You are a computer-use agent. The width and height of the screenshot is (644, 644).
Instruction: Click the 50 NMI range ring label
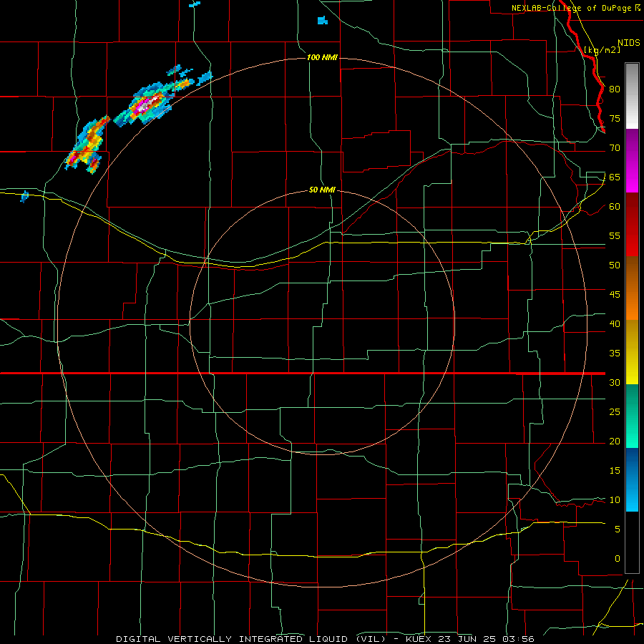(x=322, y=190)
